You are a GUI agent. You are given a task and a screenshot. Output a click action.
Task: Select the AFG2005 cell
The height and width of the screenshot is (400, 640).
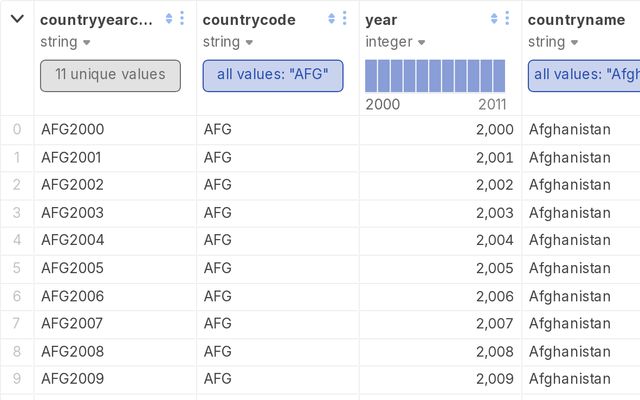[73, 268]
